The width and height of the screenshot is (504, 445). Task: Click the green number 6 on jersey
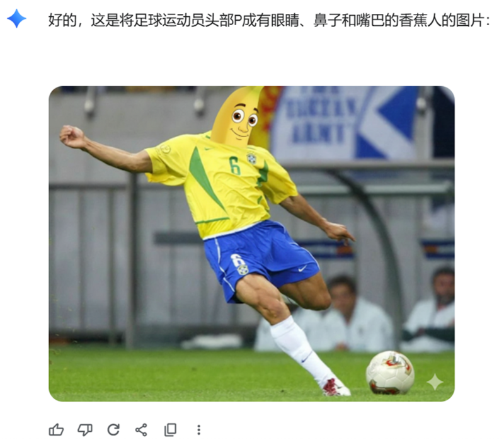[x=235, y=166]
